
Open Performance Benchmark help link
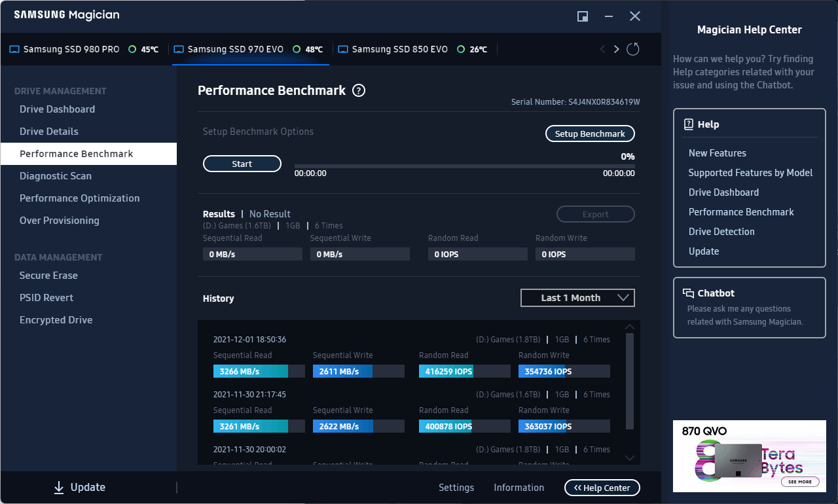741,212
